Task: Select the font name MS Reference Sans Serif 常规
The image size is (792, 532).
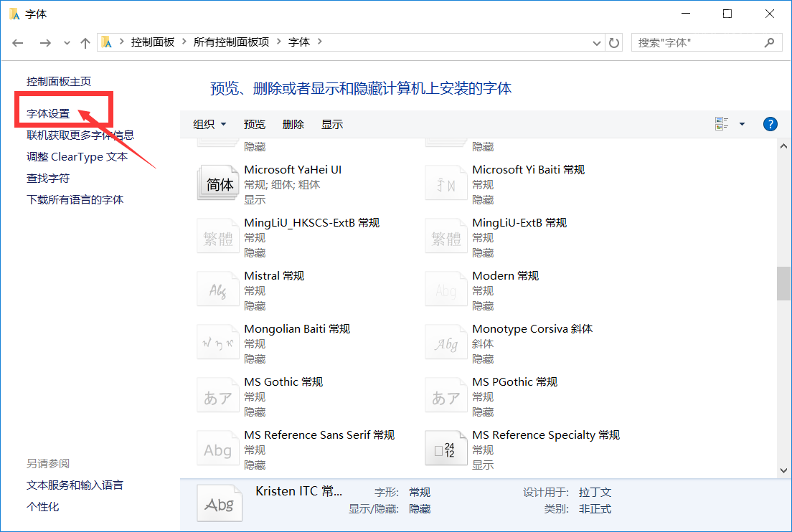Action: (319, 434)
